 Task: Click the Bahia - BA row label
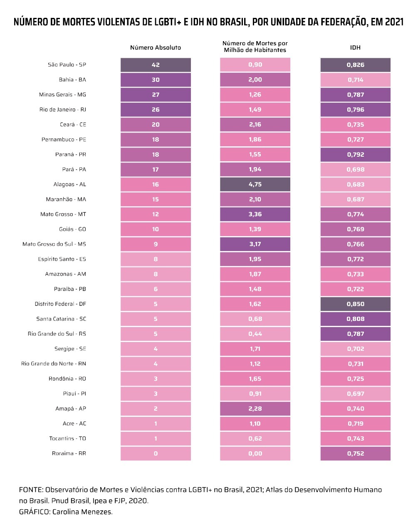pyautogui.click(x=72, y=80)
